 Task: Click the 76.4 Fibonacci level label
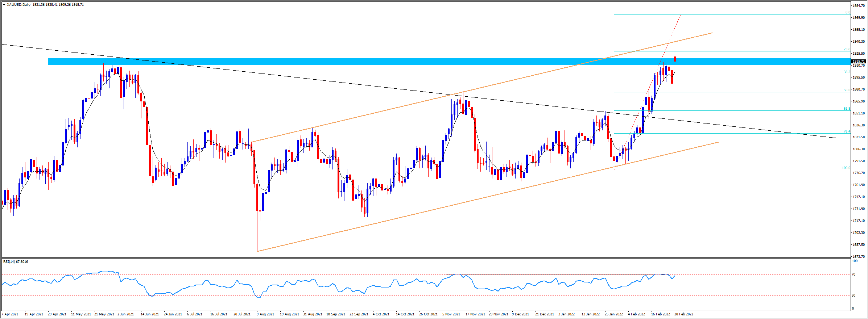pos(847,131)
